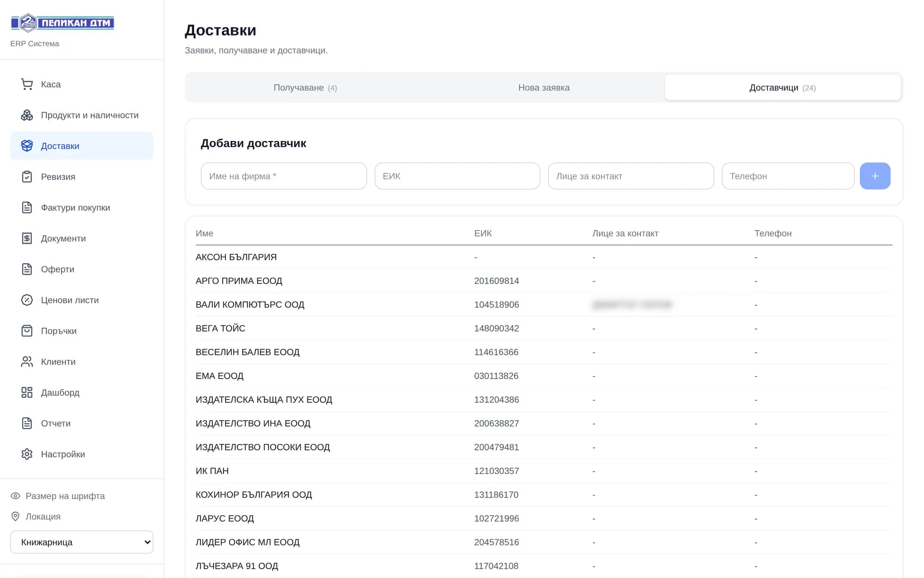Focus the Име на фирма field
The height and width of the screenshot is (578, 924).
click(284, 176)
